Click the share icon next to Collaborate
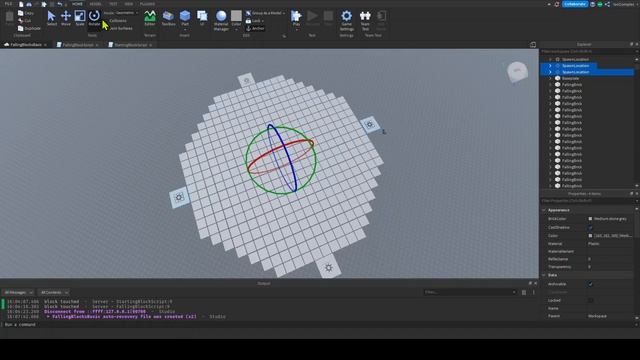 [x=607, y=4]
